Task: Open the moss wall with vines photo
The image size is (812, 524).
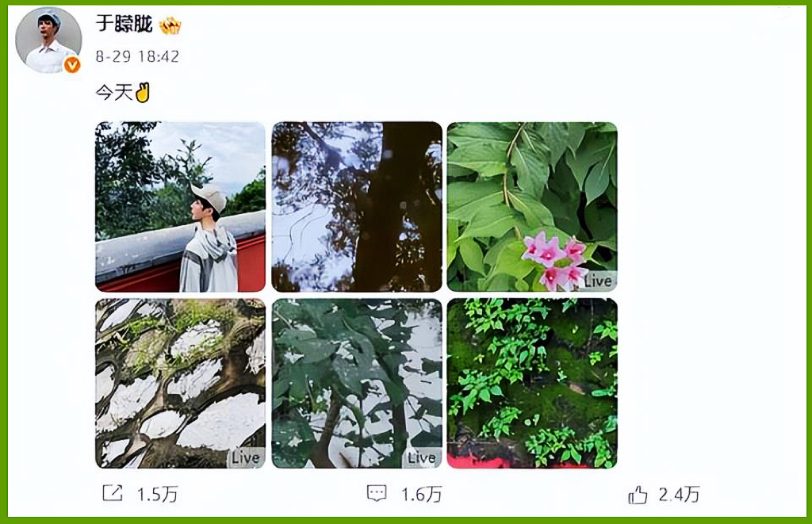Action: (532, 383)
